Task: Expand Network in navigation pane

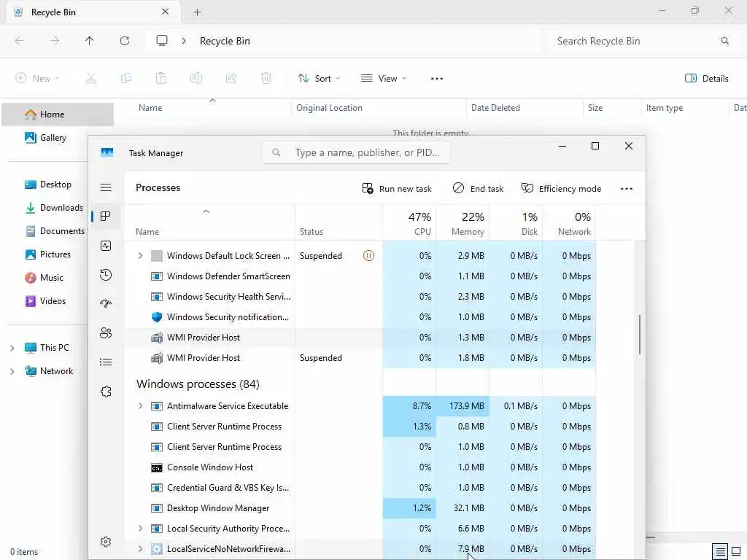Action: click(x=12, y=371)
